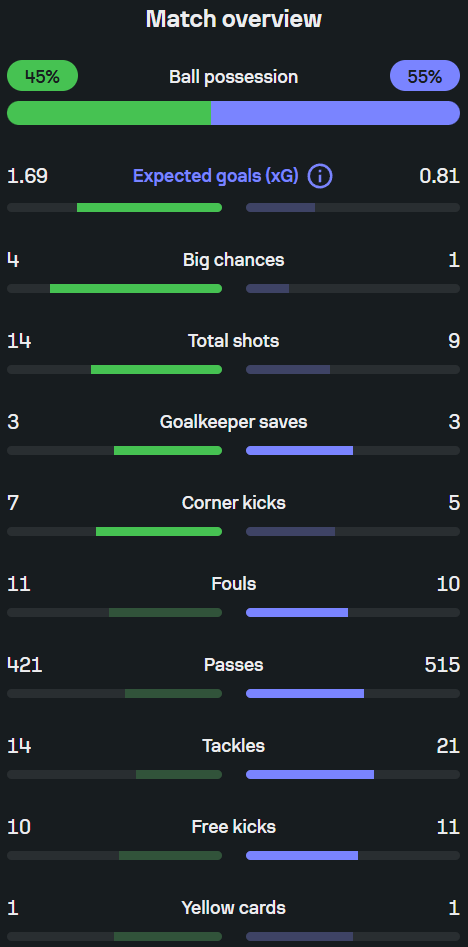468x947 pixels.
Task: Click the Tackles stat label
Action: point(234,745)
